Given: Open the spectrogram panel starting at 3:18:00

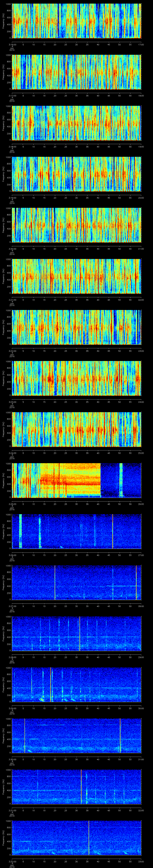Looking at the screenshot, I should coord(76,123).
